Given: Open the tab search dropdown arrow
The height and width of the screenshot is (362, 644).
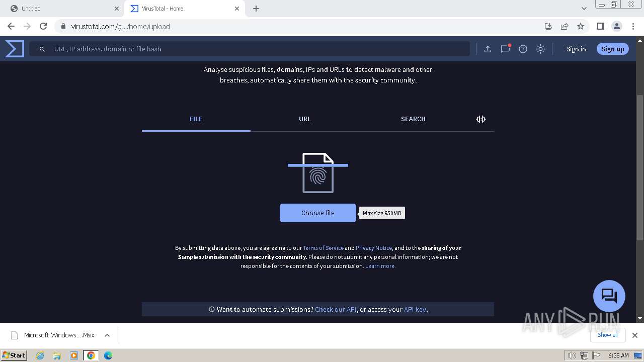Looking at the screenshot, I should (584, 9).
